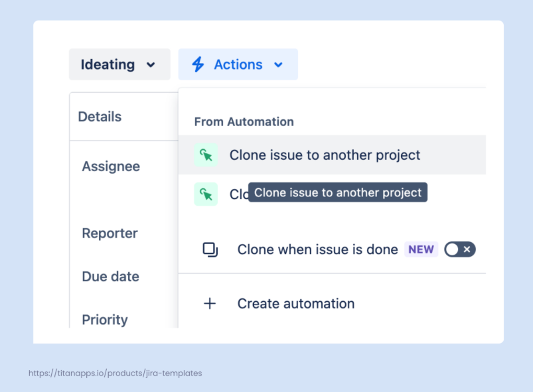Image resolution: width=533 pixels, height=392 pixels.
Task: Click the X mark inside the toggle switch
Action: 467,249
